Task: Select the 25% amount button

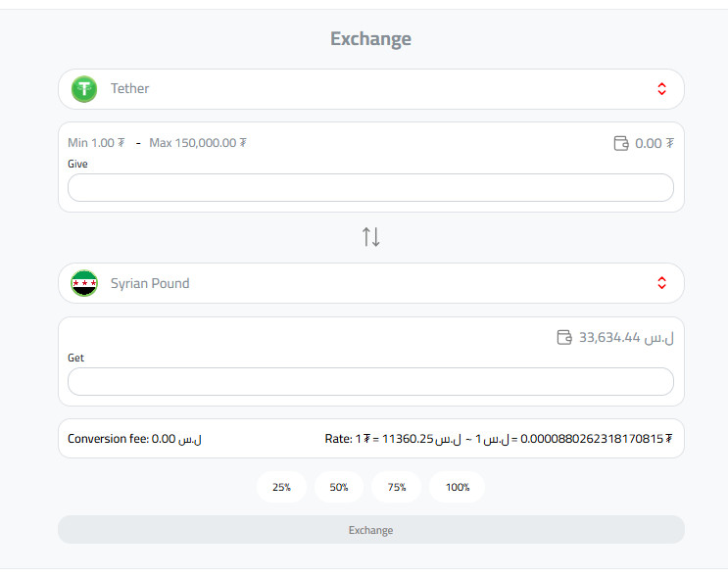Action: [281, 487]
